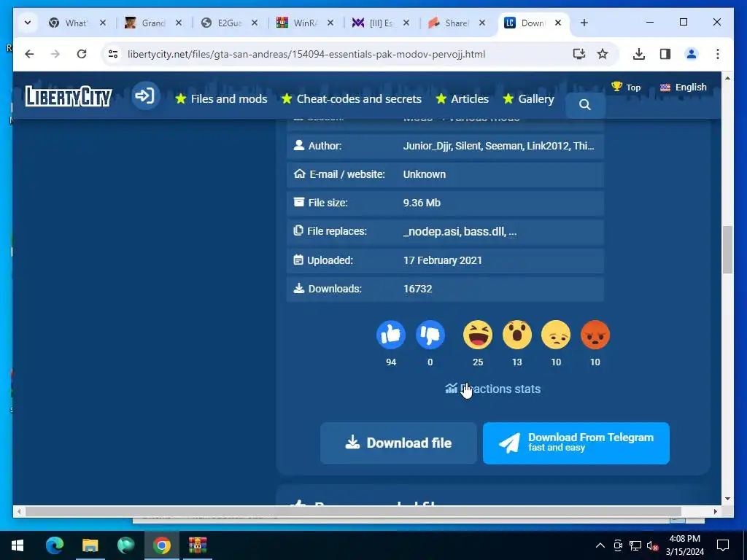Viewport: 747px width, 560px height.
Task: Bookmark this page with the star icon
Action: 603,54
